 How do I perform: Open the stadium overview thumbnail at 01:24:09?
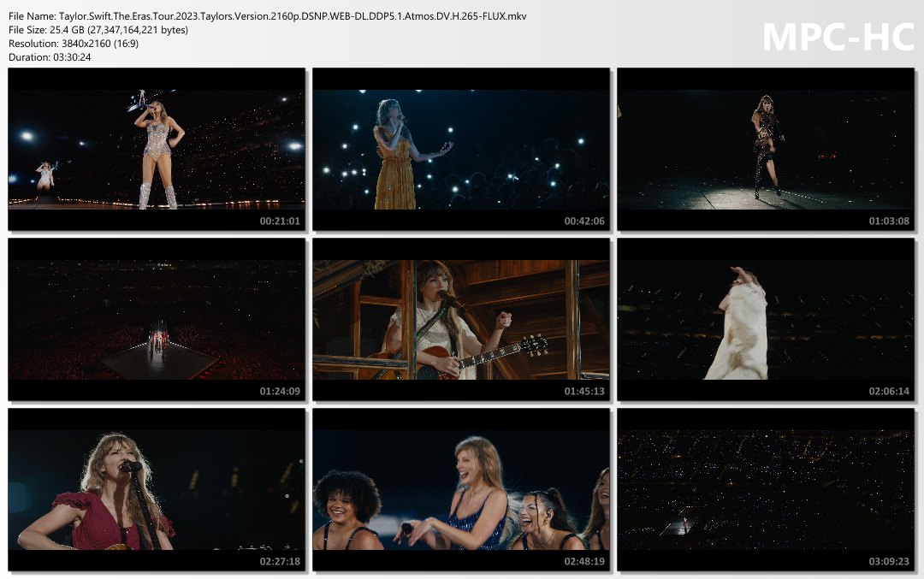157,319
